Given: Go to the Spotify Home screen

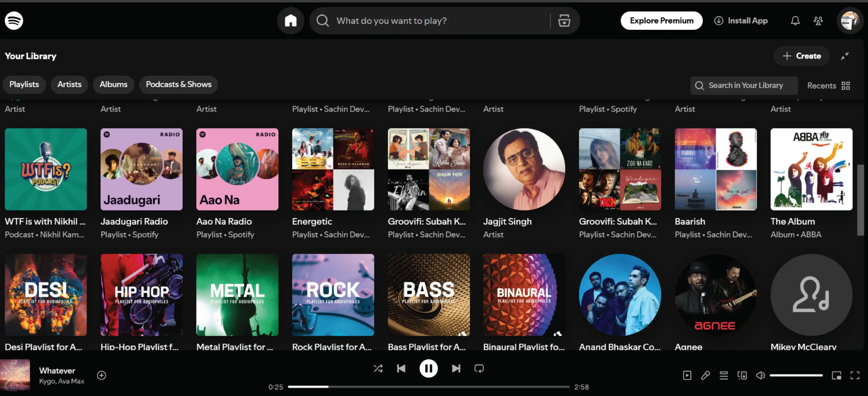Looking at the screenshot, I should (291, 21).
